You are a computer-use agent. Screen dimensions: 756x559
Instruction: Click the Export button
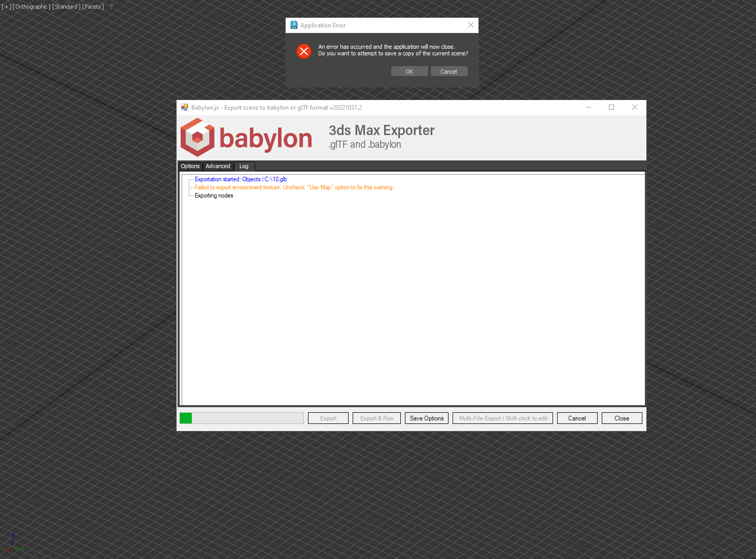point(328,418)
